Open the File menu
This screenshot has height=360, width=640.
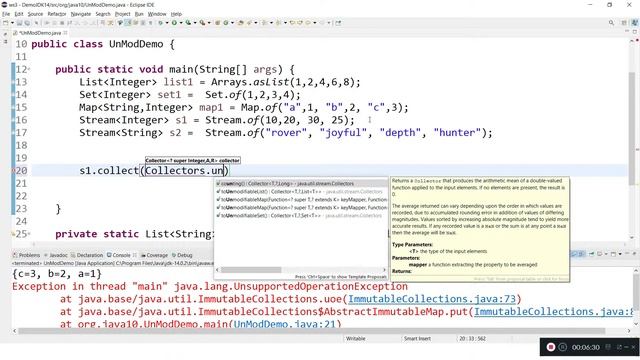6,14
